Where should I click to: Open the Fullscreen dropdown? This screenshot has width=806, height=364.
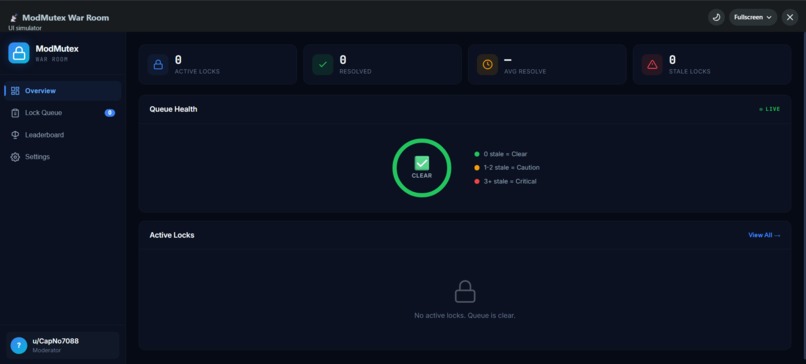[753, 17]
